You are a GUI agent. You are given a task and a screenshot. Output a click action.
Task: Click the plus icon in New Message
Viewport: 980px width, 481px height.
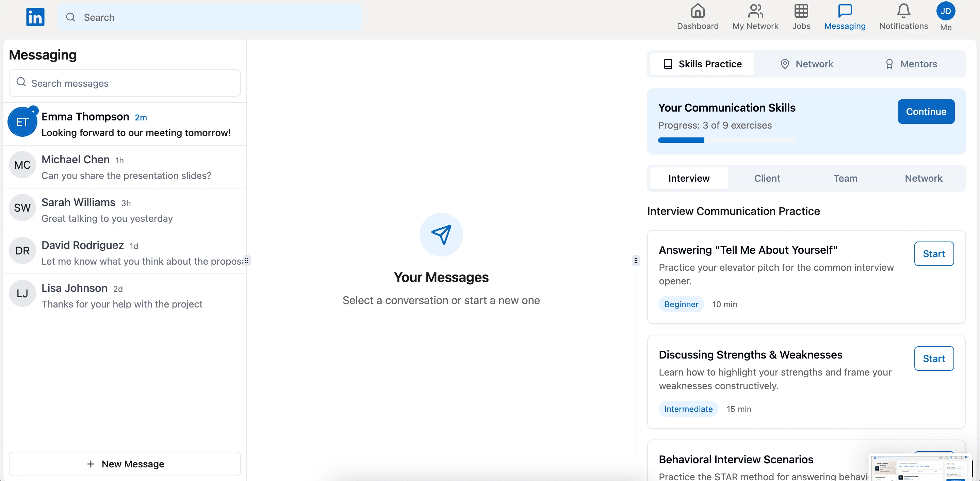(x=91, y=464)
